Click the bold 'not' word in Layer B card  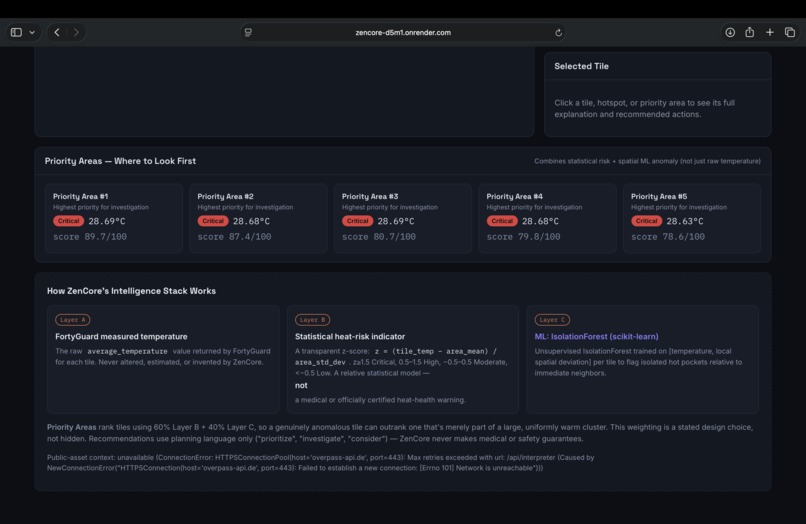click(x=301, y=385)
